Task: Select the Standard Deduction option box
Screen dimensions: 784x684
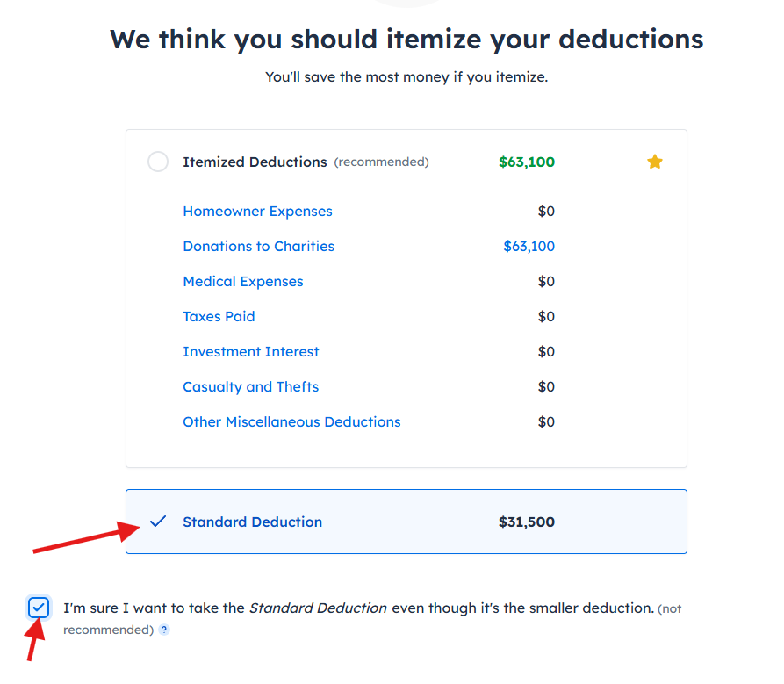Action: click(x=406, y=522)
